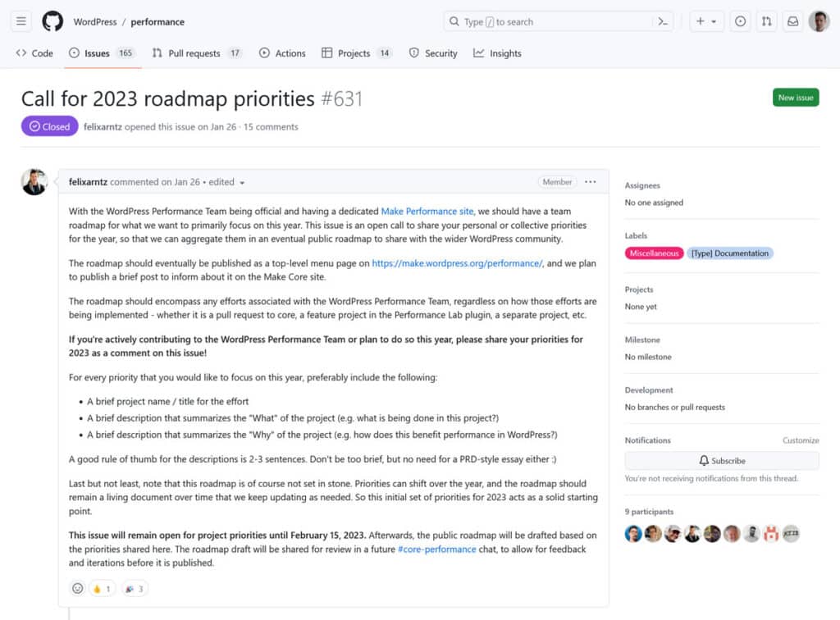
Task: Open the comment options kebab menu
Action: [x=590, y=182]
